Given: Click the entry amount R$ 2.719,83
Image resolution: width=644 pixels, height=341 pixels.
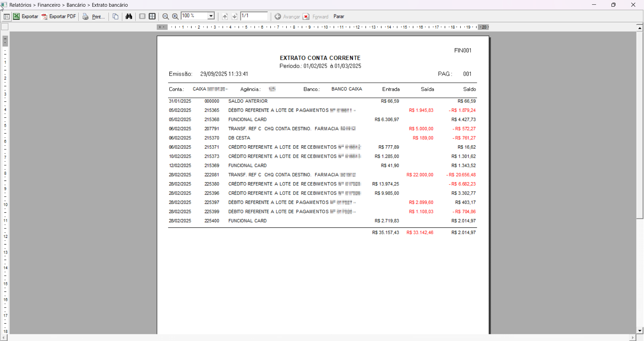Looking at the screenshot, I should [x=387, y=221].
